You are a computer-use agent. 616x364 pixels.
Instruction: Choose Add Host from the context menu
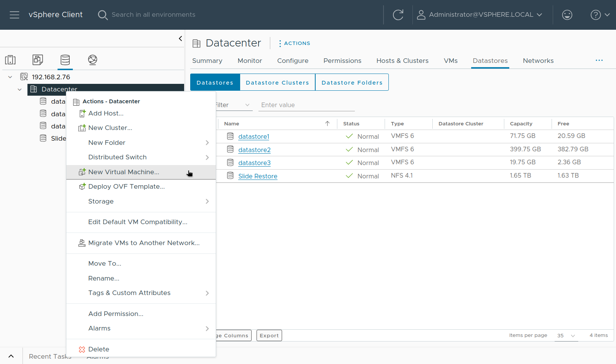point(141,113)
